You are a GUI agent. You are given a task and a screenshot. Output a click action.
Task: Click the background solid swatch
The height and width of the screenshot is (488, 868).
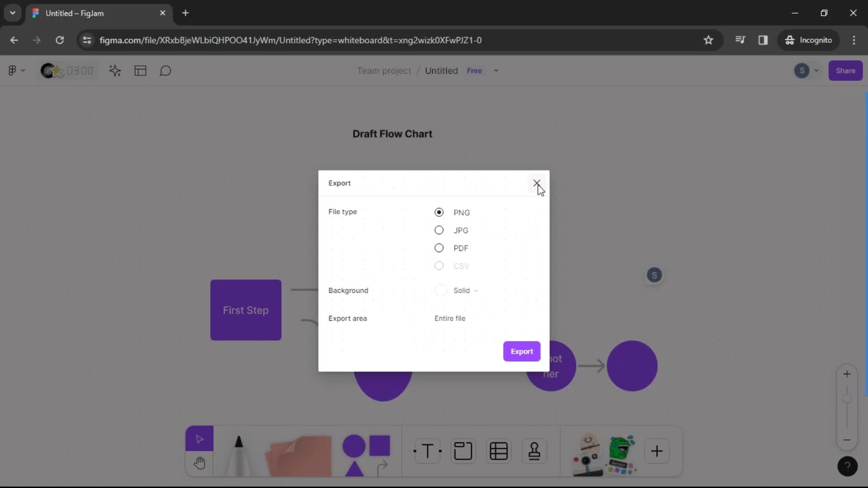tap(441, 290)
